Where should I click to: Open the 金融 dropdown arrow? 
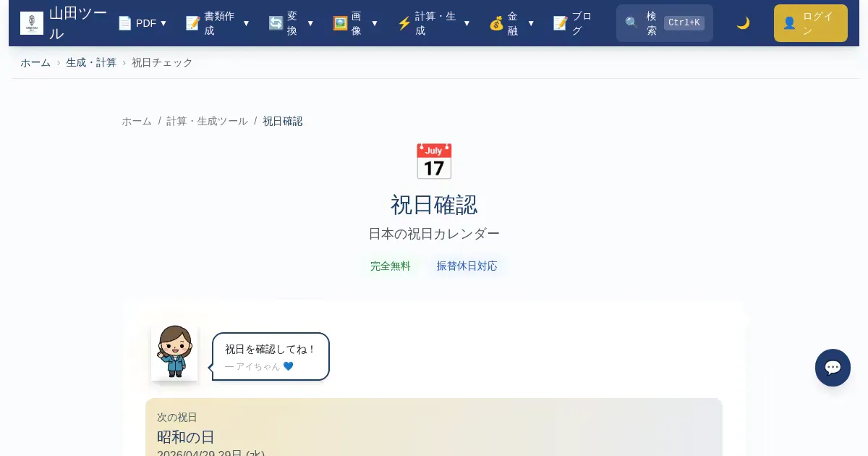click(531, 23)
